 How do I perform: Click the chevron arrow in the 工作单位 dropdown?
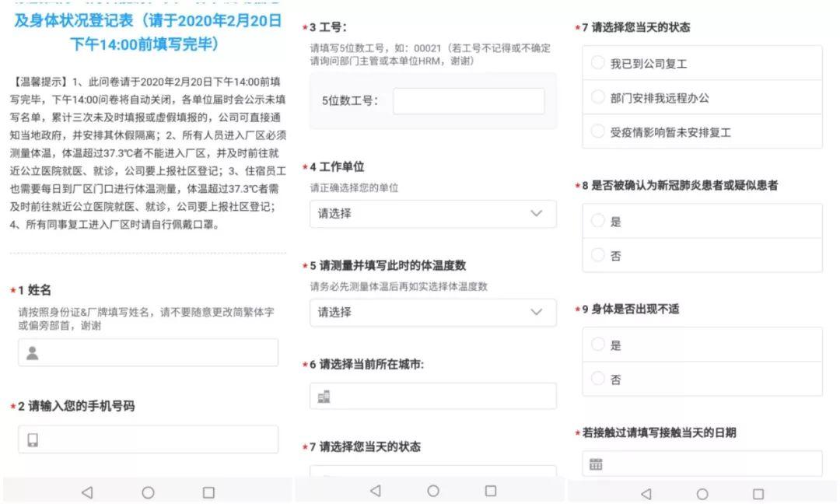tap(536, 213)
